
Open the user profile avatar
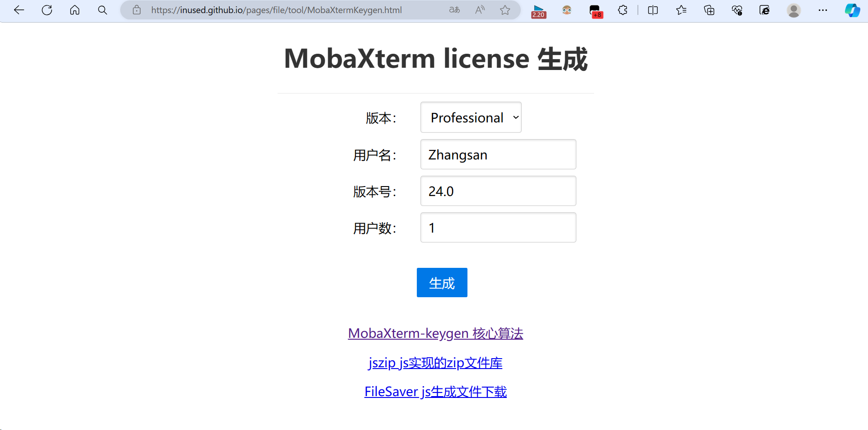(794, 10)
